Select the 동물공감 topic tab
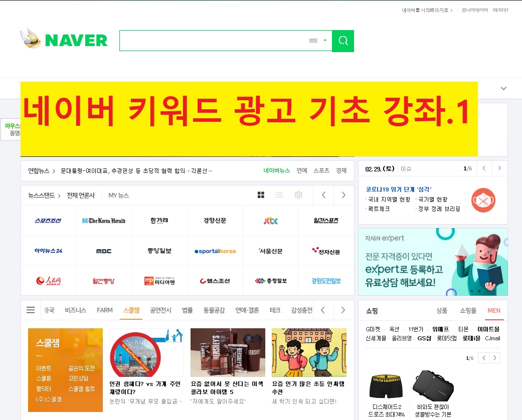The image size is (522, 420). pyautogui.click(x=214, y=310)
